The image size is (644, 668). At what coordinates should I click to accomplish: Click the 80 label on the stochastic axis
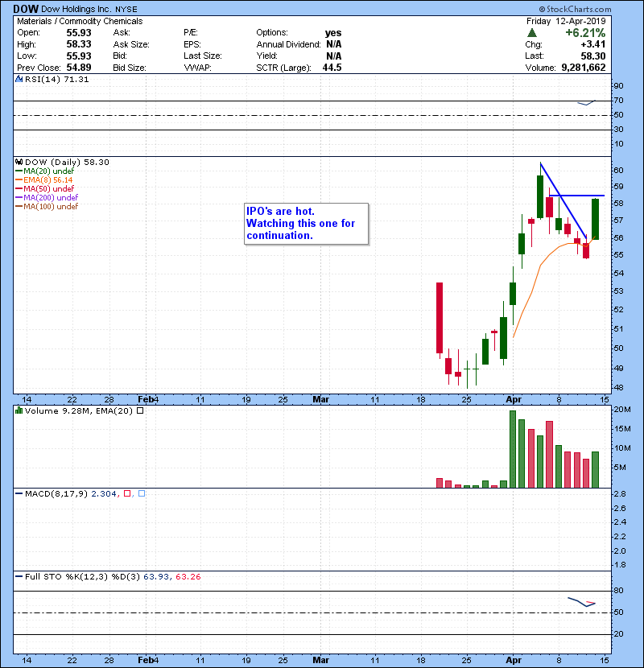point(618,591)
